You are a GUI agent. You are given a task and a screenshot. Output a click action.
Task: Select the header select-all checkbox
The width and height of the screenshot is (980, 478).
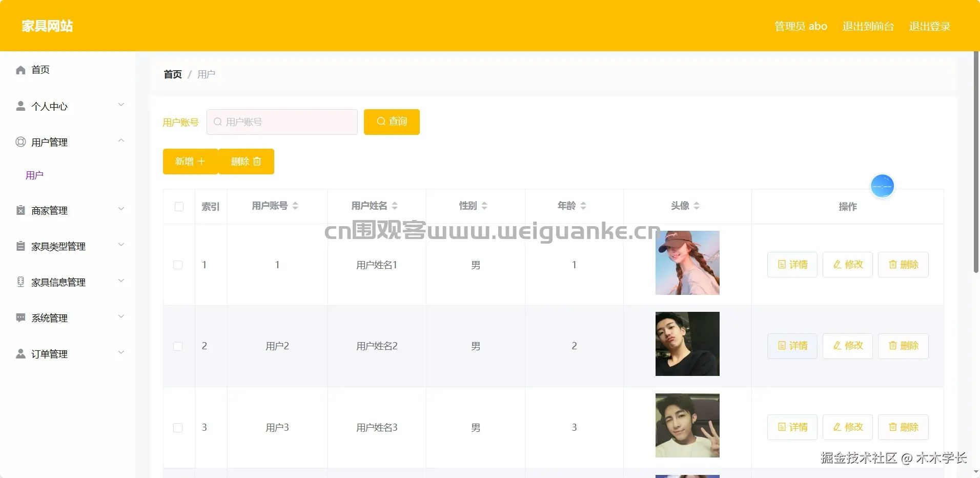pos(179,207)
